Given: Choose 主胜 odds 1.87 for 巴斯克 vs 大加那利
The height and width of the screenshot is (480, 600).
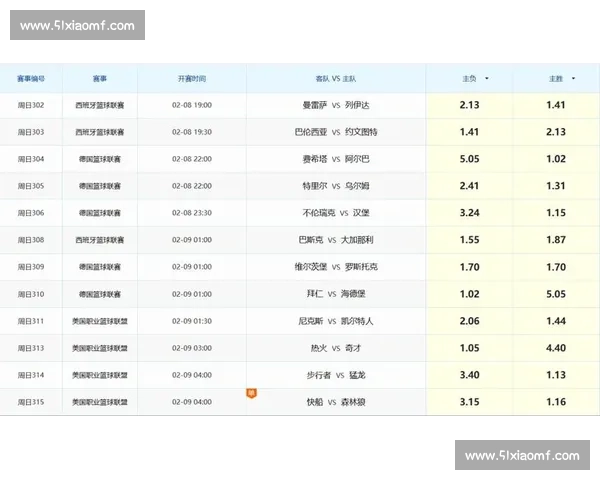Looking at the screenshot, I should coord(556,240).
